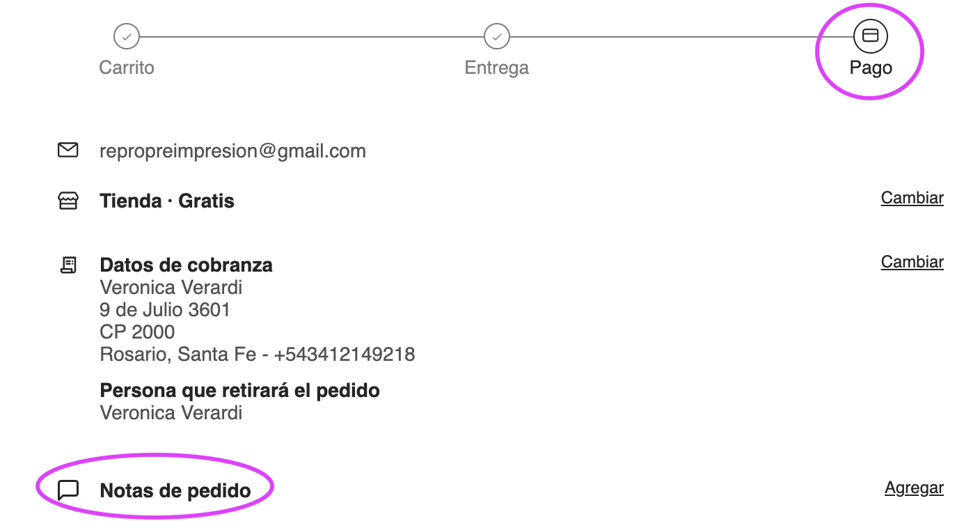Click the Persona que retirará el pedido heading
980x521 pixels.
click(x=240, y=390)
